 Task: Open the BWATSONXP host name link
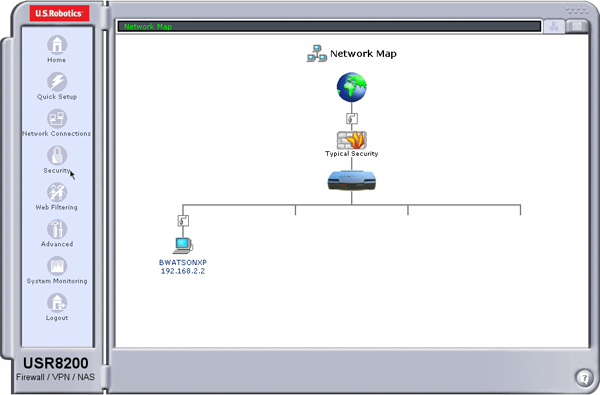[x=183, y=263]
